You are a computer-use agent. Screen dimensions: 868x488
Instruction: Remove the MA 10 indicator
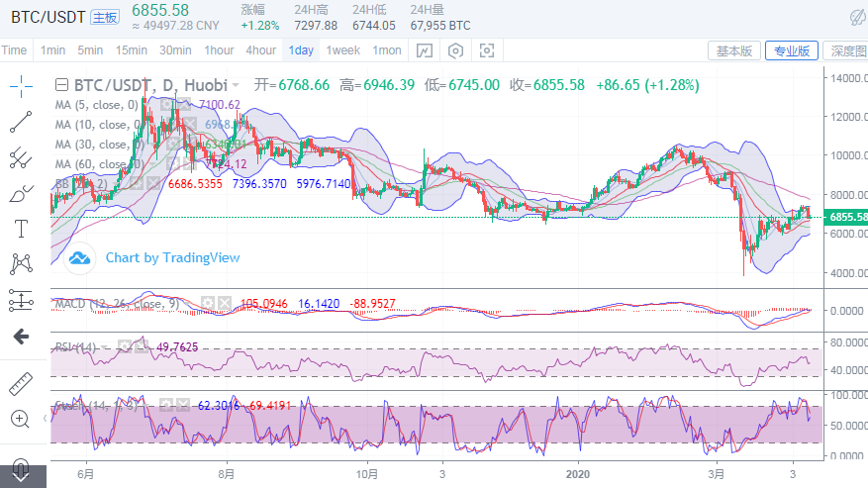(x=190, y=125)
